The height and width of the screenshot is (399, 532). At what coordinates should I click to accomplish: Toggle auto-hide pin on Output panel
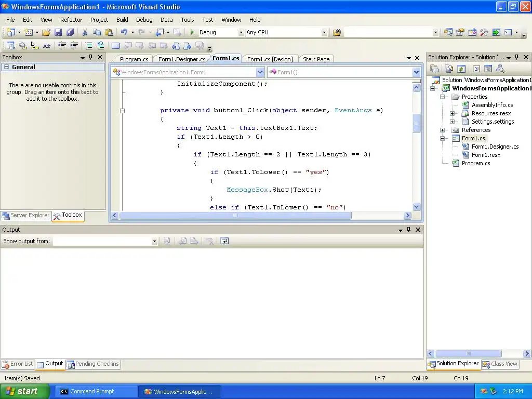click(x=409, y=230)
